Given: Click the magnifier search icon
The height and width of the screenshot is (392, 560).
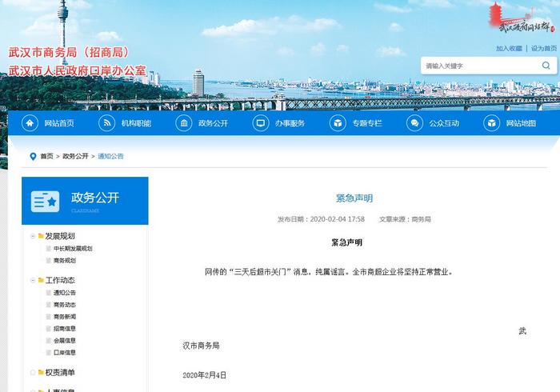Looking at the screenshot, I should pyautogui.click(x=546, y=66).
